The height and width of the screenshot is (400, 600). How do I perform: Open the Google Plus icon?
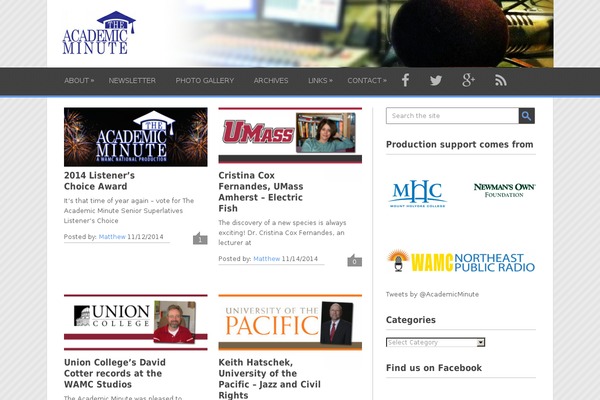pyautogui.click(x=468, y=80)
